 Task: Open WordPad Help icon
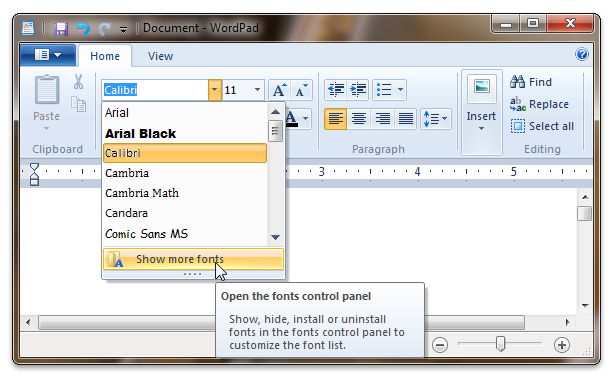pyautogui.click(x=582, y=54)
